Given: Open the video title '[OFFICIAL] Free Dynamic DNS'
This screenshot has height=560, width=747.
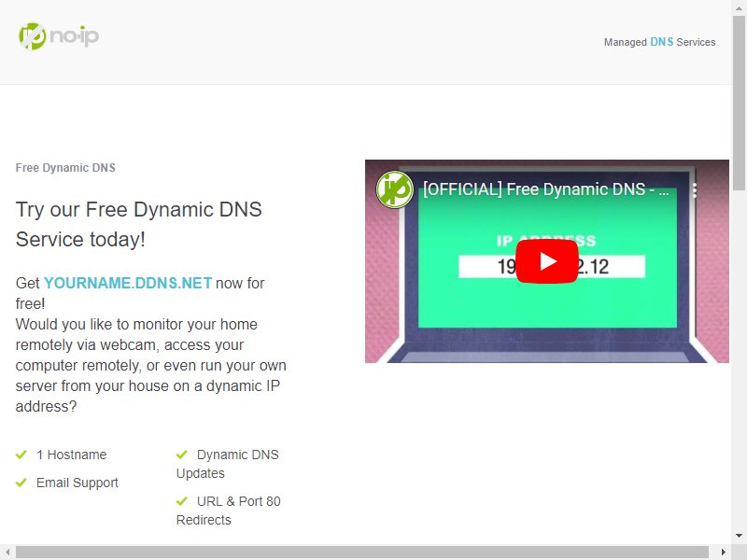Looking at the screenshot, I should (x=546, y=189).
